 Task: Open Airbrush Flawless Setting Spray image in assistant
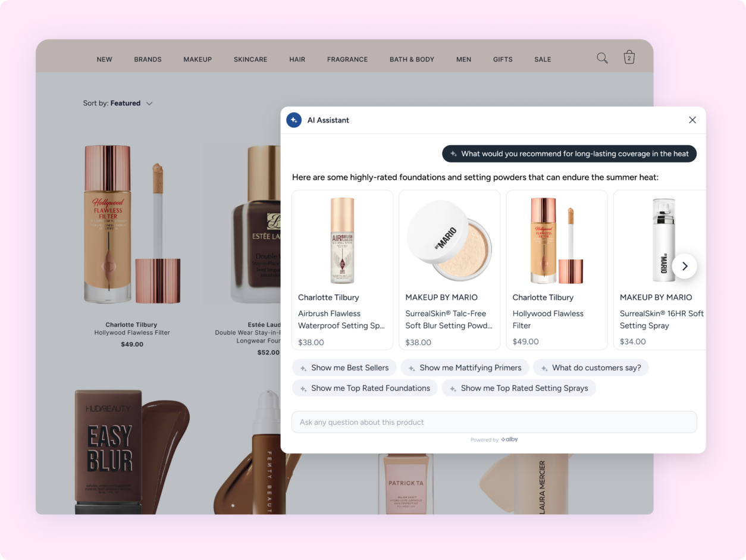point(342,240)
